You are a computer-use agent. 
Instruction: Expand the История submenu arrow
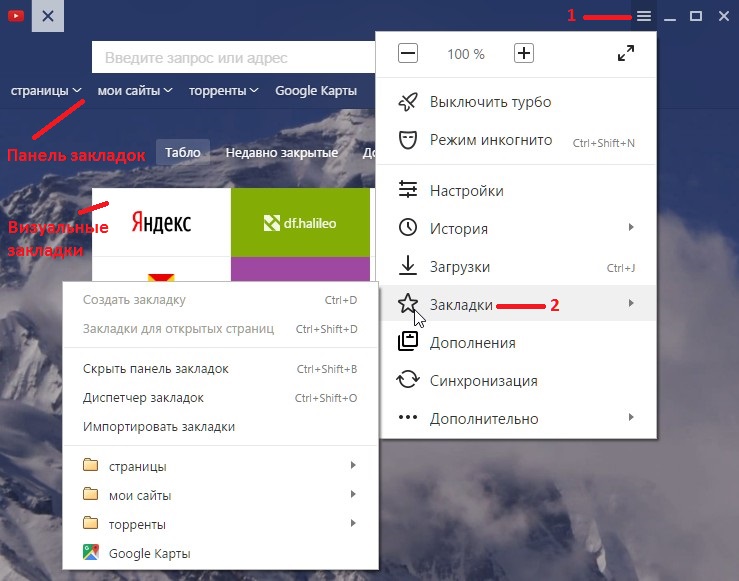[x=631, y=227]
